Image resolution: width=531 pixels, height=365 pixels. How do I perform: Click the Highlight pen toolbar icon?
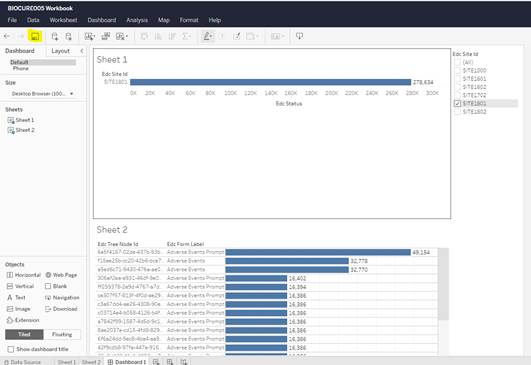pos(208,36)
